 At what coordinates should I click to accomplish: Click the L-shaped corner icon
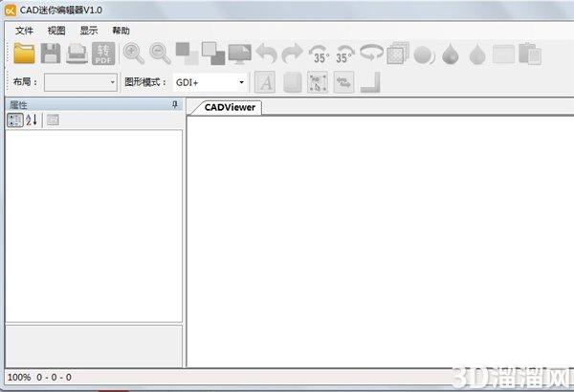(370, 82)
